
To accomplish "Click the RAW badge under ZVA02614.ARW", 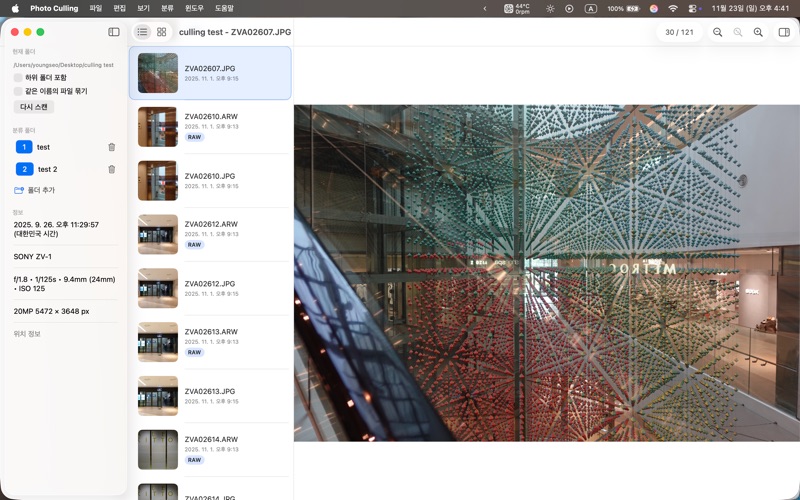I will click(x=194, y=460).
